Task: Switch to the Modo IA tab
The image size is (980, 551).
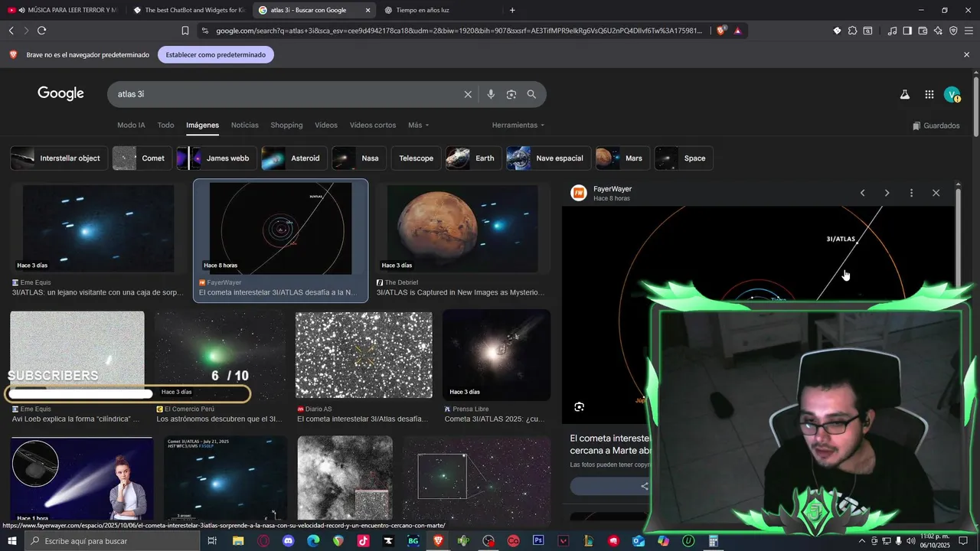Action: click(x=131, y=125)
